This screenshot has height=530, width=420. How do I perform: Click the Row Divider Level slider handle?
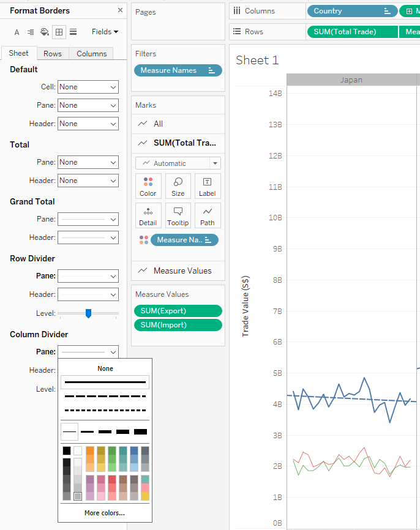(x=88, y=313)
